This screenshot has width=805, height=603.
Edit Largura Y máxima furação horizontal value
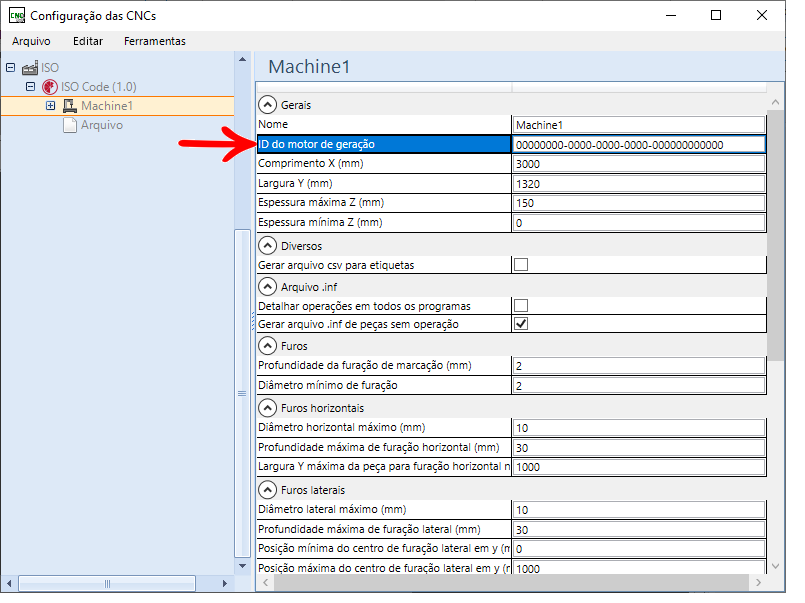coord(639,467)
